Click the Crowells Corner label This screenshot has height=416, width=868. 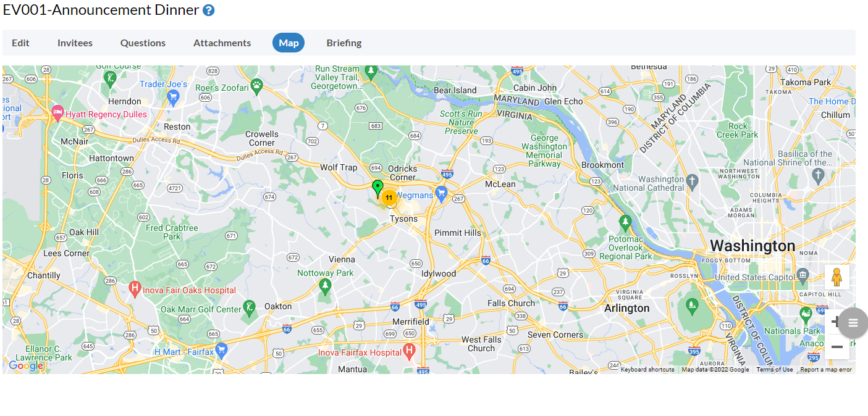click(262, 138)
